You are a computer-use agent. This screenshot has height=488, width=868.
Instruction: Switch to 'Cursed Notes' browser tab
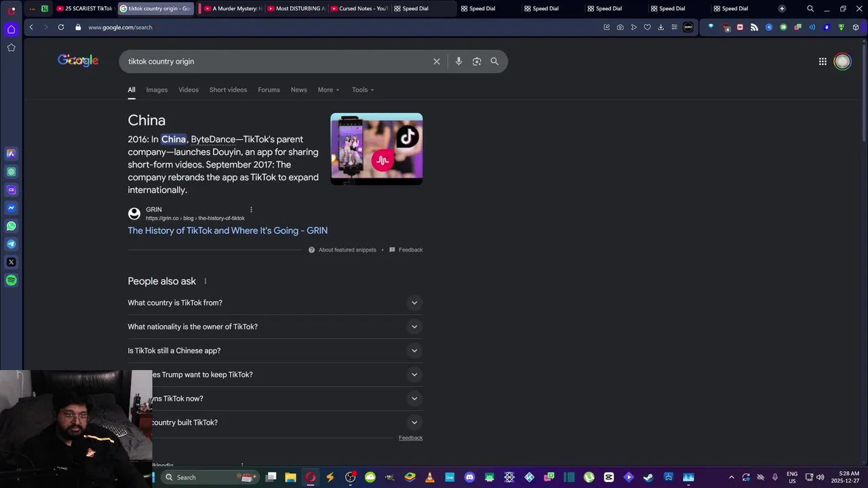(359, 9)
